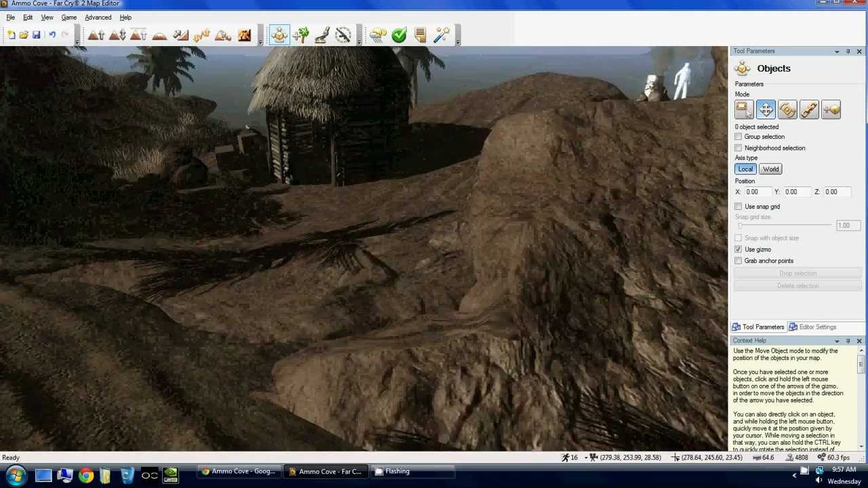Image resolution: width=868 pixels, height=488 pixels.
Task: Click the Context Help scrollbar
Action: click(x=861, y=399)
